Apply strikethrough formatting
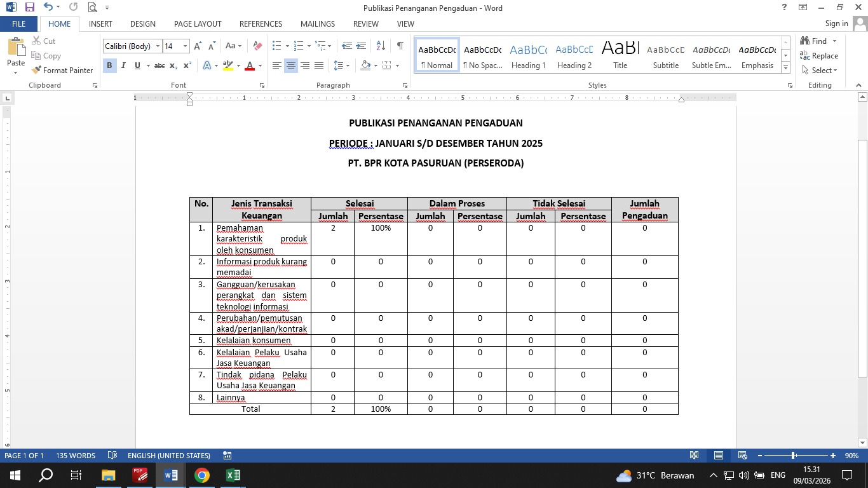Screen dimensions: 868x488 [159, 65]
